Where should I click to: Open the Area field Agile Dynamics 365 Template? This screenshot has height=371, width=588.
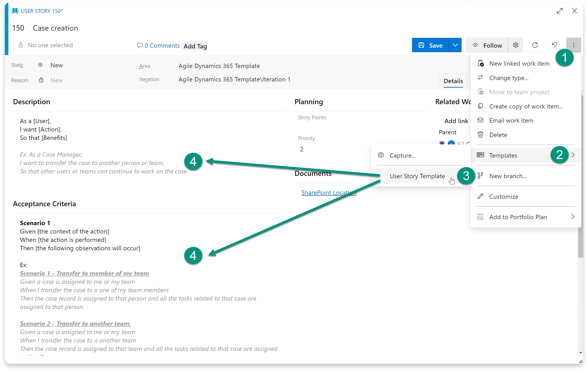(219, 66)
